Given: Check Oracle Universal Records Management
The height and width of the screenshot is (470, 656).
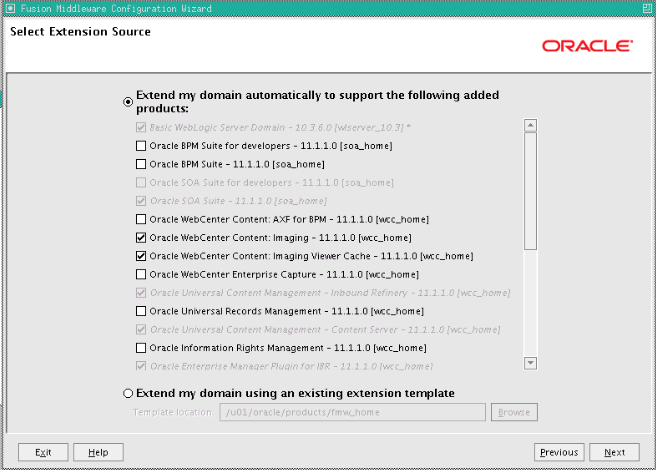Looking at the screenshot, I should click(x=141, y=311).
